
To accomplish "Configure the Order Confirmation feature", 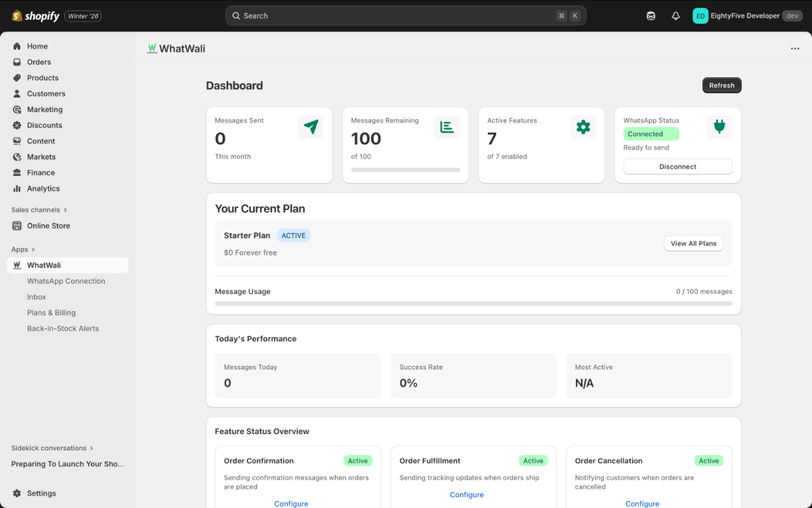I will [291, 503].
